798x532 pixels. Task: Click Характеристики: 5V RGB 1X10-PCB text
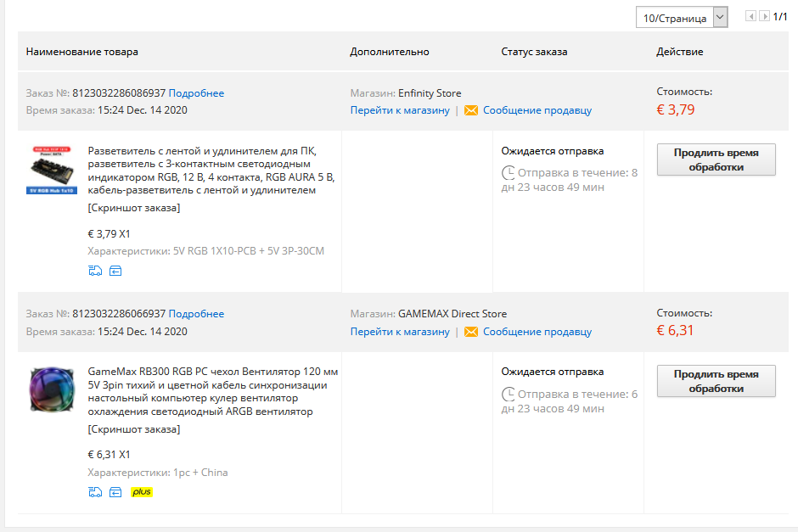(x=205, y=251)
